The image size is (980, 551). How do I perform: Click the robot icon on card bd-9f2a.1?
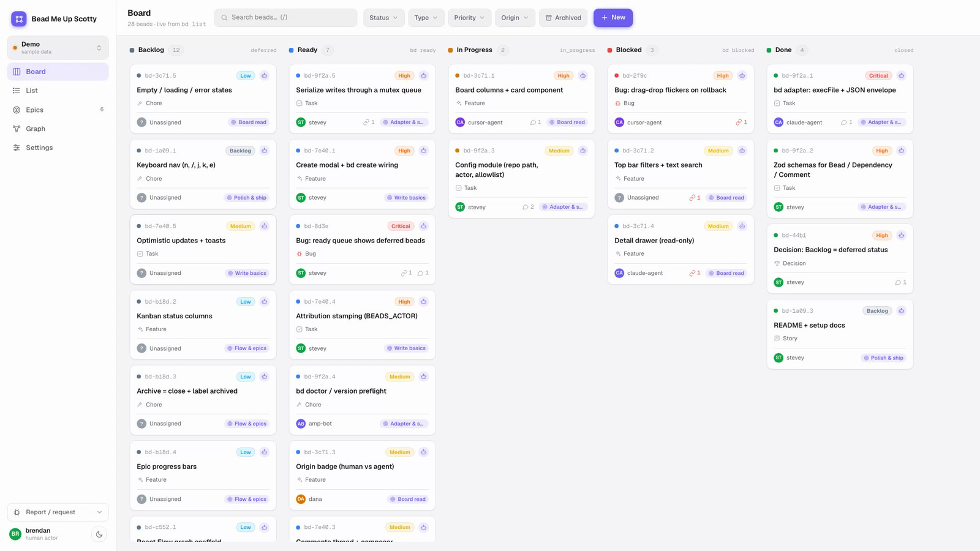click(x=902, y=76)
